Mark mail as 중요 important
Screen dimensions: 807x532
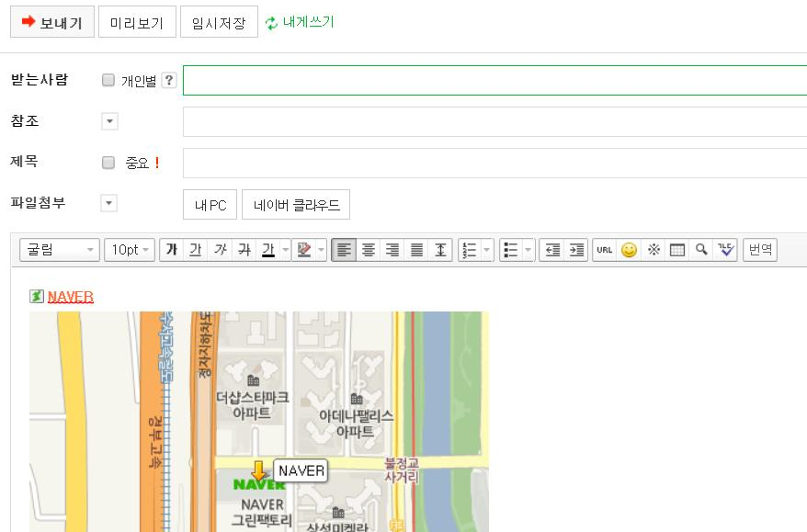point(108,163)
